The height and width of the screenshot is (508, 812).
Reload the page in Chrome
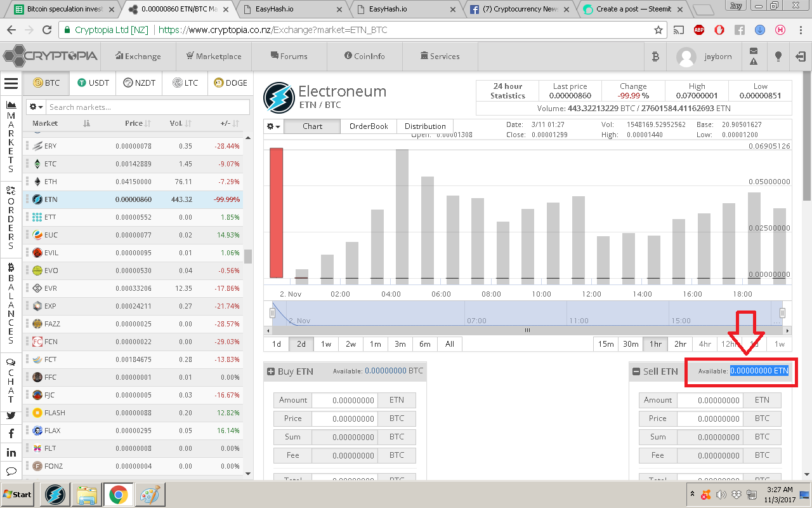pos(47,30)
